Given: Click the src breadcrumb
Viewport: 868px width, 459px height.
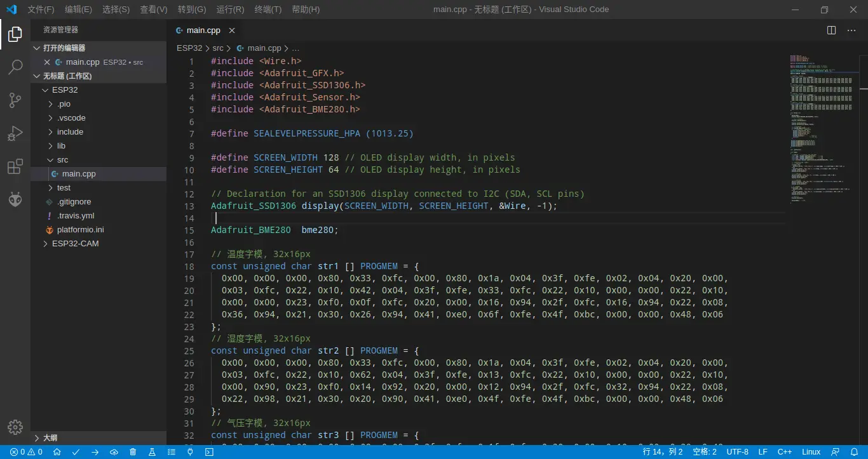Looking at the screenshot, I should click(218, 48).
